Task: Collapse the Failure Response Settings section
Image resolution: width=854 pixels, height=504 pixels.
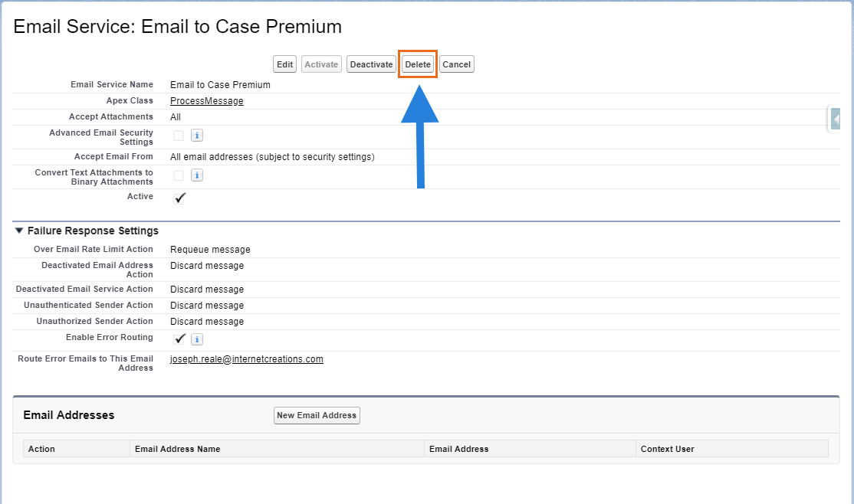Action: [19, 231]
